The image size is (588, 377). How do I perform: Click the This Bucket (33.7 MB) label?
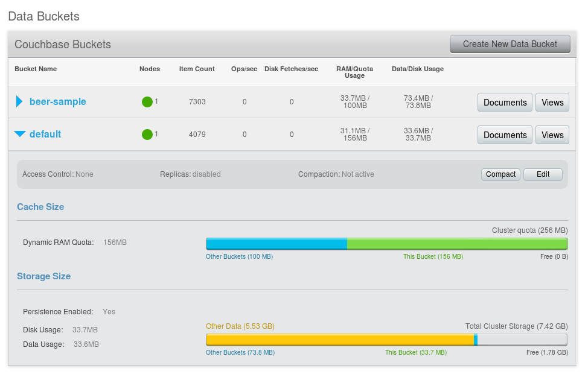click(416, 353)
